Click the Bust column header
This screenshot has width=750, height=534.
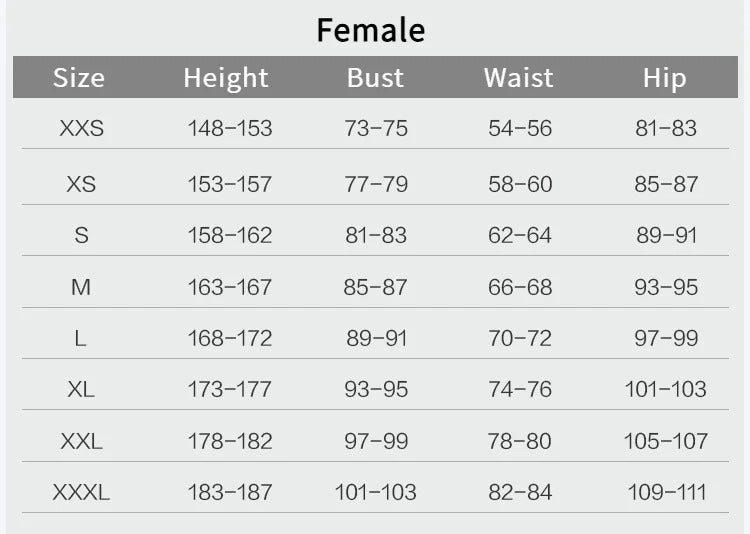375,78
